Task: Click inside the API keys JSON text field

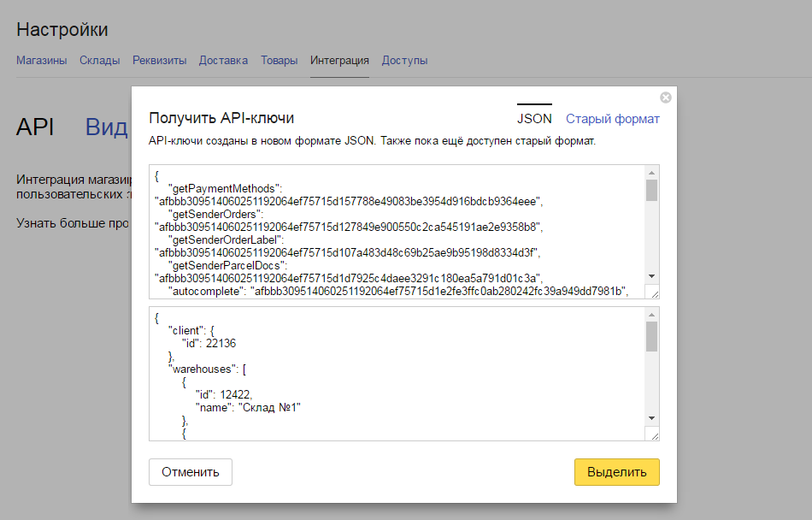Action: pos(393,231)
